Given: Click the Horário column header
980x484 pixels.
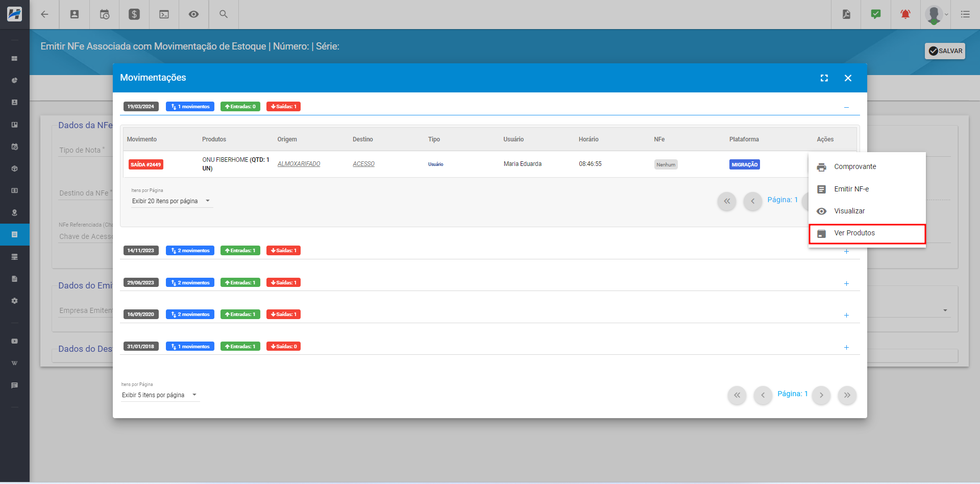Looking at the screenshot, I should [589, 139].
